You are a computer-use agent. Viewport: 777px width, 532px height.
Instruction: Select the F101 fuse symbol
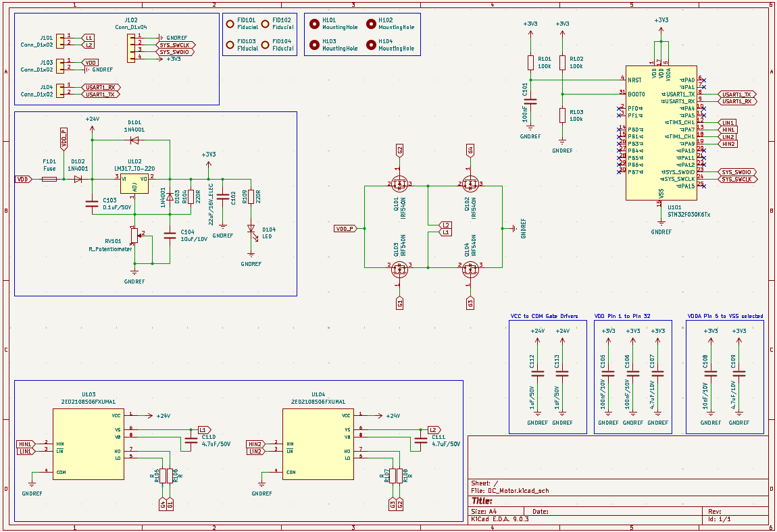pos(49,180)
